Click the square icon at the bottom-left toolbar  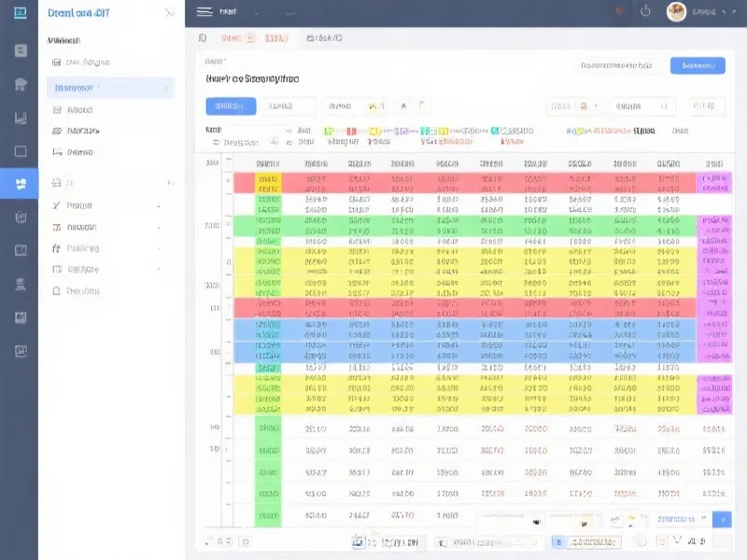point(246,541)
